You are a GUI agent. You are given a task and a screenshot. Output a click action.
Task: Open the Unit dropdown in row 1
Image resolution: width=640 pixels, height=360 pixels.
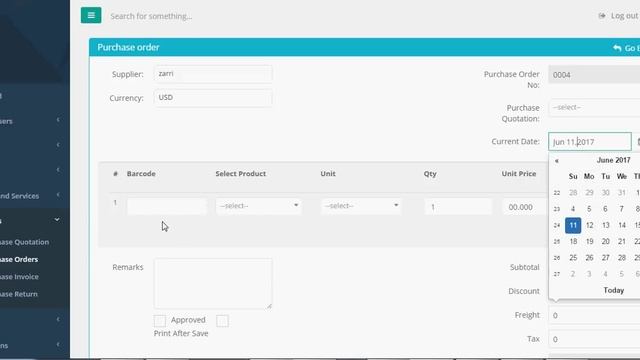point(361,206)
